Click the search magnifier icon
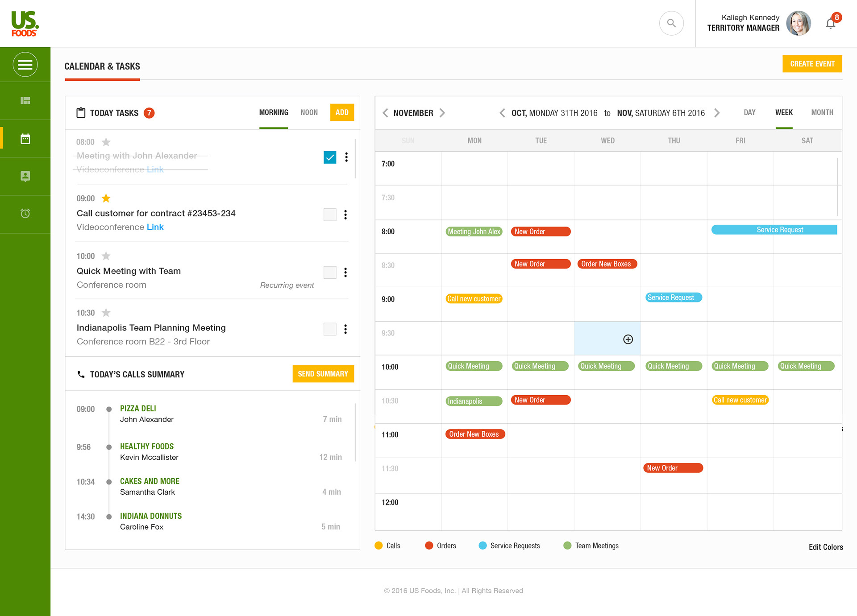This screenshot has width=857, height=616. pyautogui.click(x=671, y=23)
